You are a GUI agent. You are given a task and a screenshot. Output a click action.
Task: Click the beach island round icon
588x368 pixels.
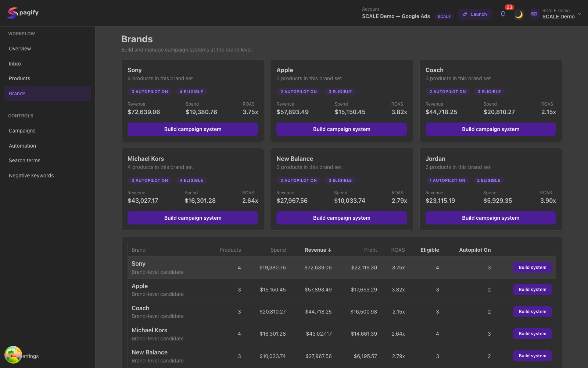pyautogui.click(x=13, y=355)
